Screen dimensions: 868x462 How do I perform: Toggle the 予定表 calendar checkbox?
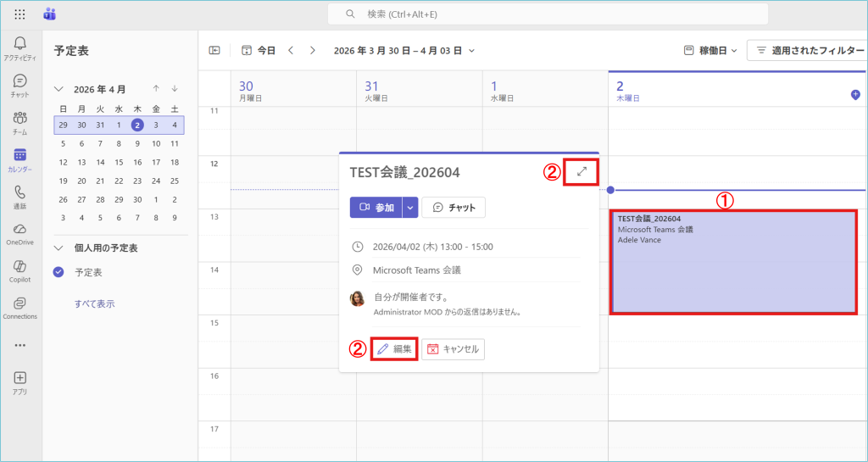click(x=58, y=272)
